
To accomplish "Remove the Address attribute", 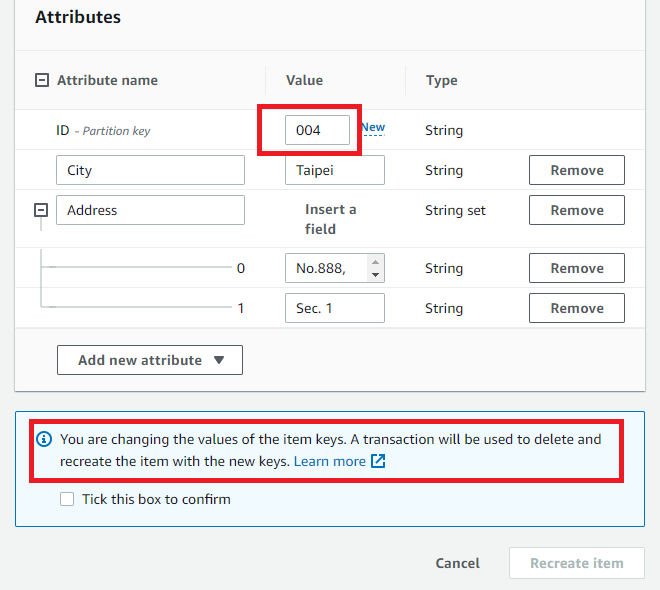I will [x=577, y=210].
